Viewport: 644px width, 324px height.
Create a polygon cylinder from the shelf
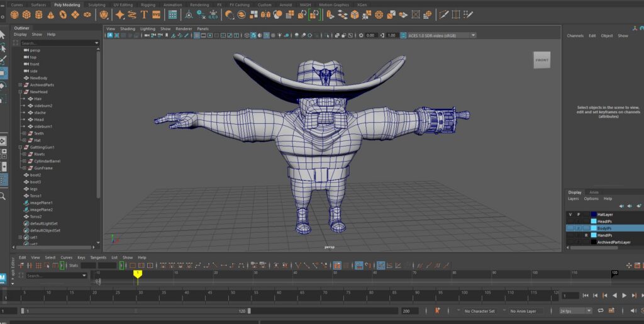tap(38, 14)
